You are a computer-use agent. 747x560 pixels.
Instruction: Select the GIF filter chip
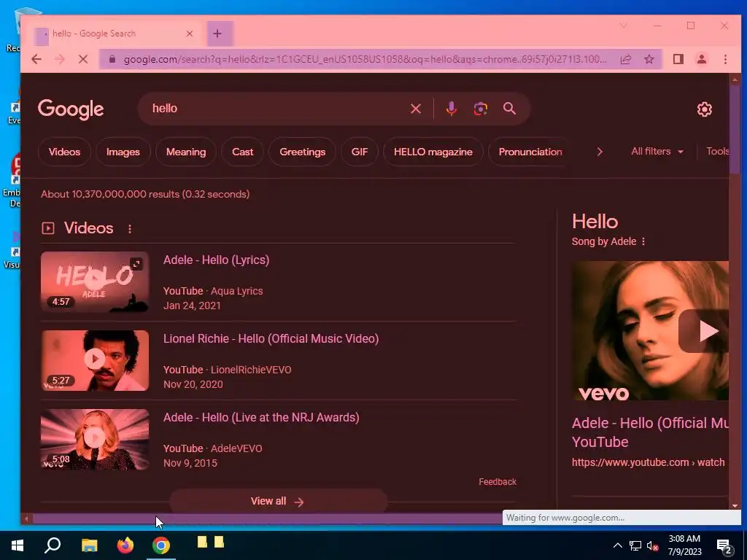[359, 152]
